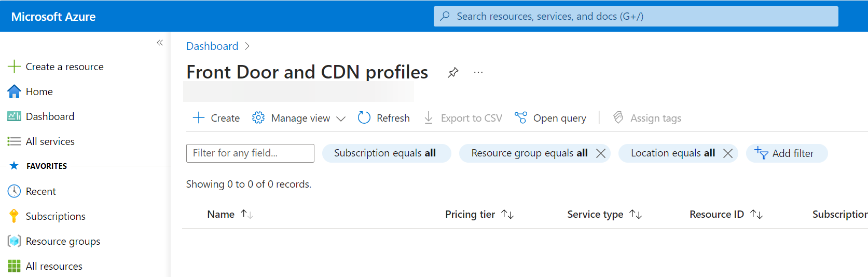Click the Microsoft Azure logo text
The image size is (868, 277).
53,17
